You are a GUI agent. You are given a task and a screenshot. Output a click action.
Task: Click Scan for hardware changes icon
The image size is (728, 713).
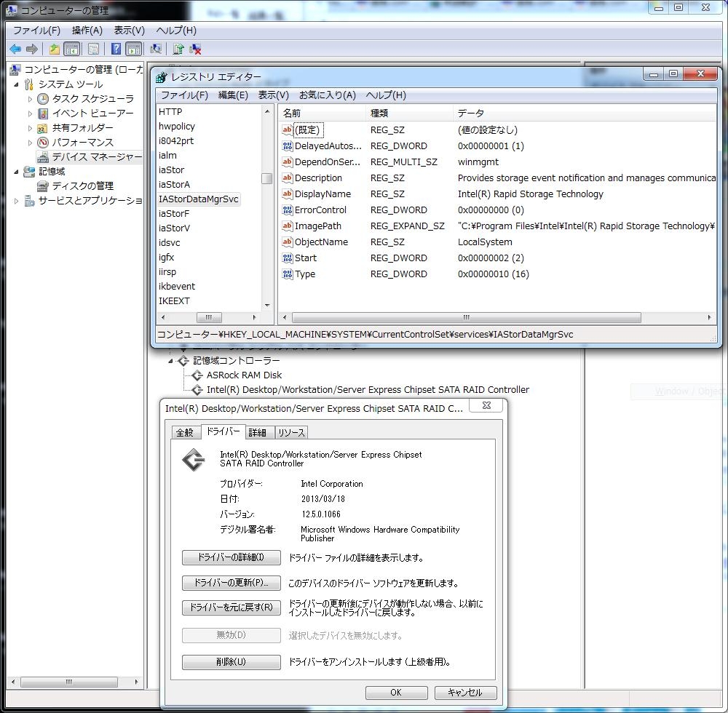coord(156,49)
